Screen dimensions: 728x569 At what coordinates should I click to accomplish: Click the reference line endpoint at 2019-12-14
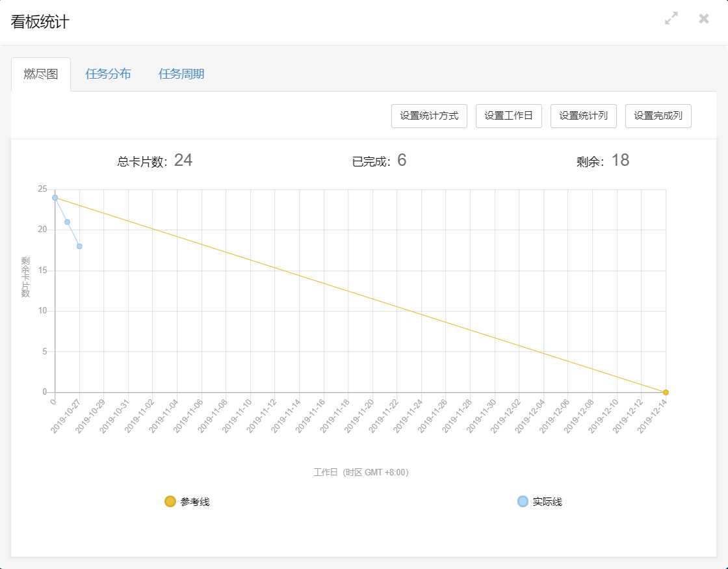click(x=666, y=392)
